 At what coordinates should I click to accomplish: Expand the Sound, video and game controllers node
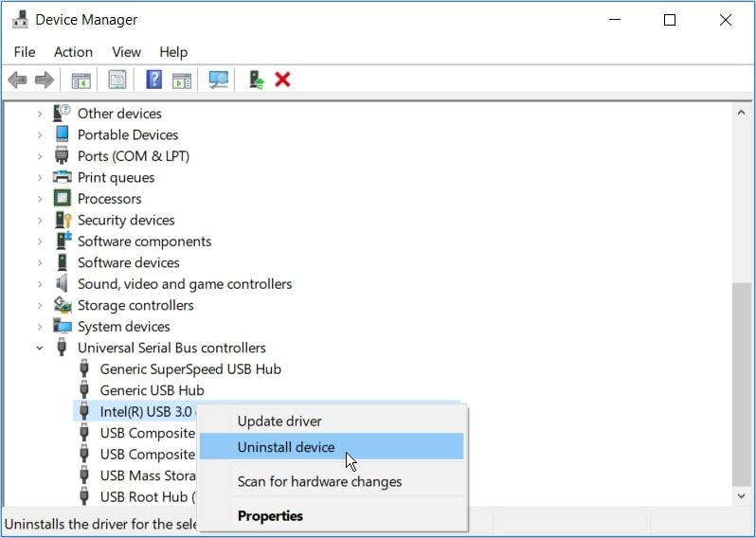pyautogui.click(x=40, y=284)
